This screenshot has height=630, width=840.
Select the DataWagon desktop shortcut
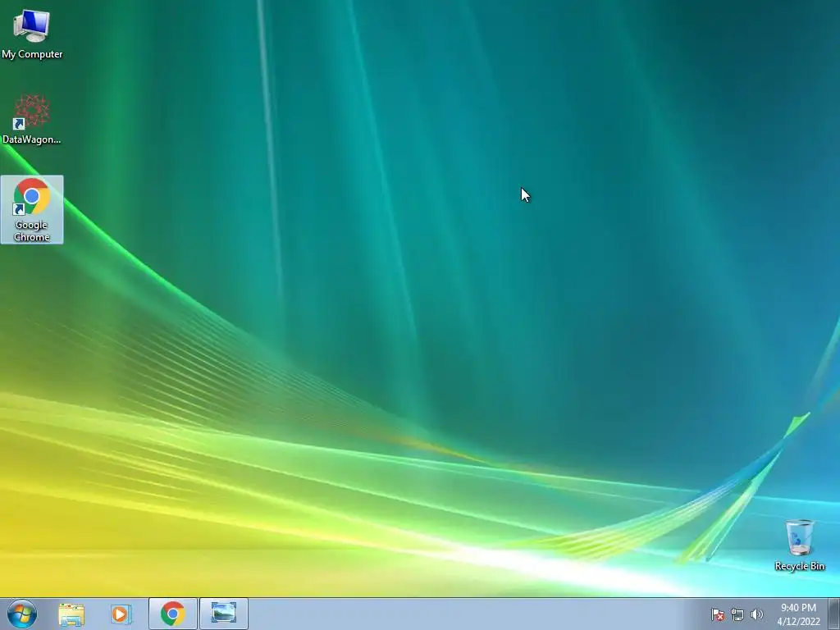[32, 119]
